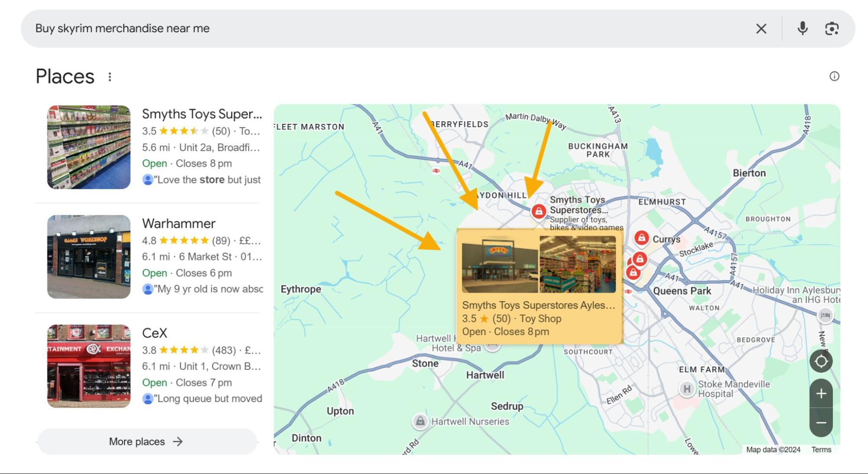Open the Warhammer listing title

[x=178, y=223]
